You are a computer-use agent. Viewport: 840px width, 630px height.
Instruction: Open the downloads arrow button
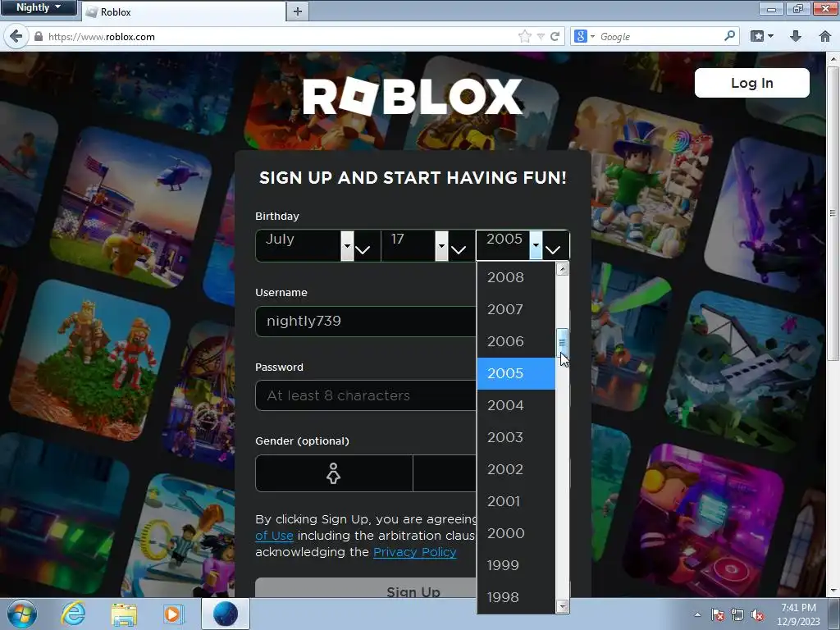point(796,36)
